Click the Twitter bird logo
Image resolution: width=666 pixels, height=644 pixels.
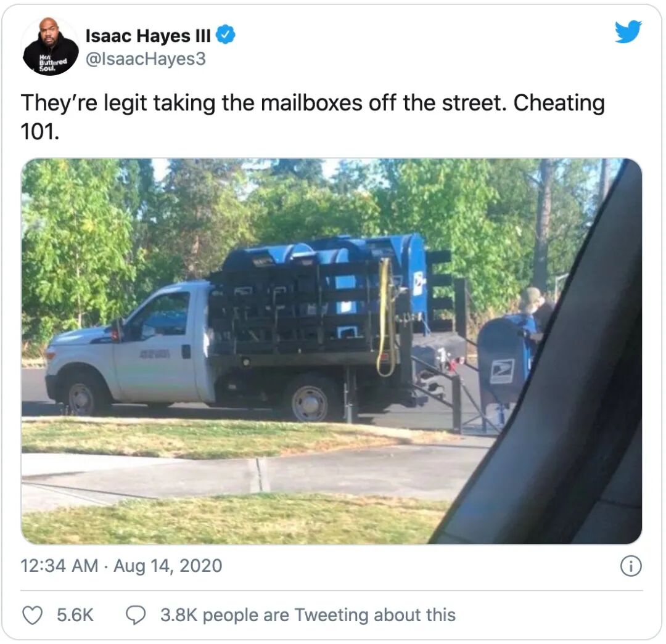(x=628, y=31)
